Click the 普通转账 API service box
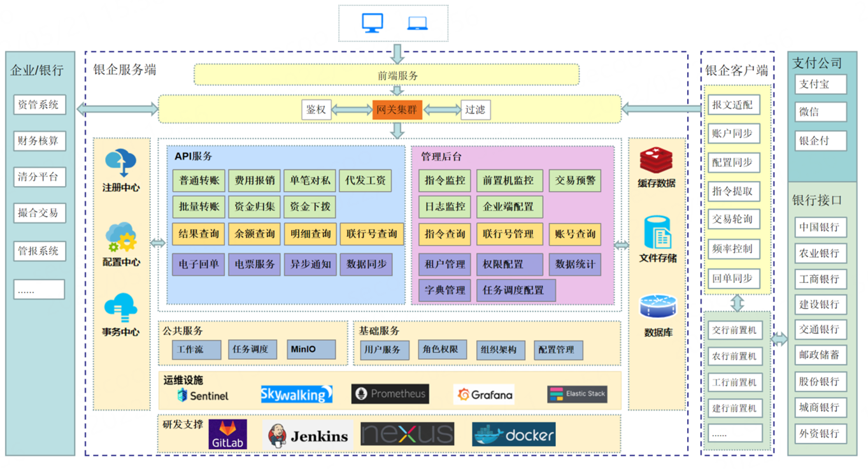The image size is (868, 469). [x=199, y=180]
